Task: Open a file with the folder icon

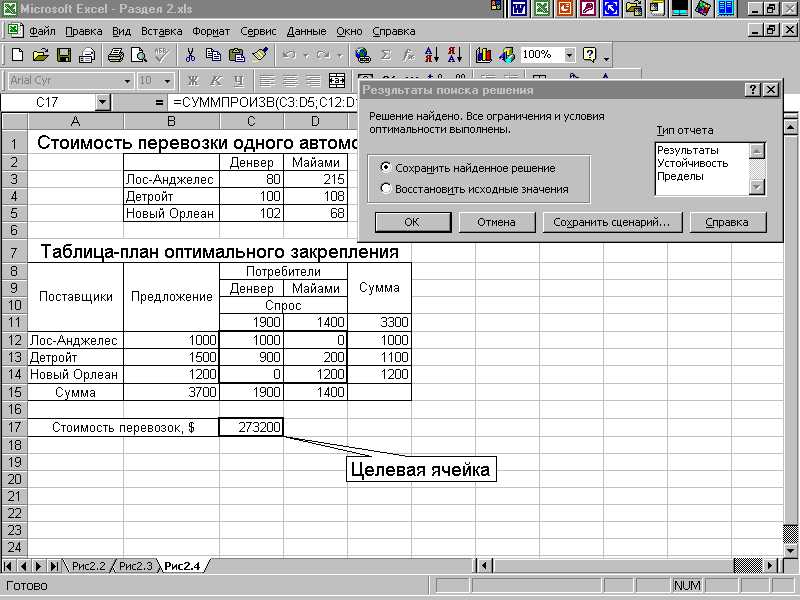Action: tap(41, 55)
